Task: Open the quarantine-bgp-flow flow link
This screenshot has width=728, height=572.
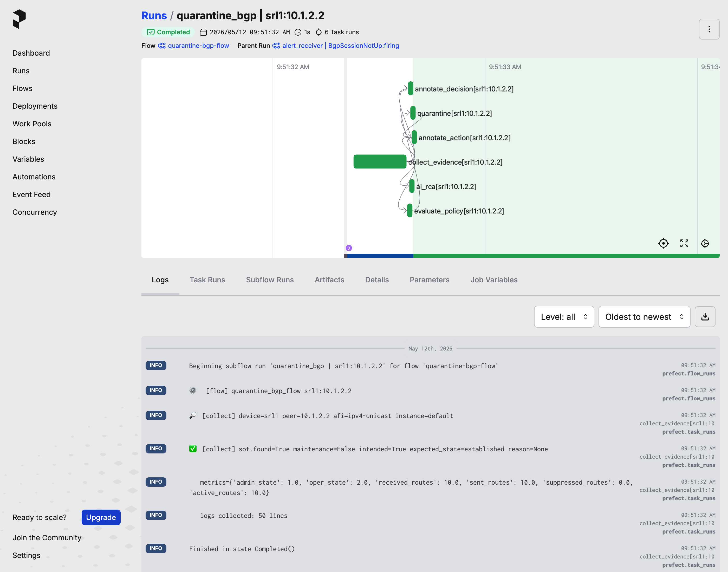Action: (x=198, y=45)
